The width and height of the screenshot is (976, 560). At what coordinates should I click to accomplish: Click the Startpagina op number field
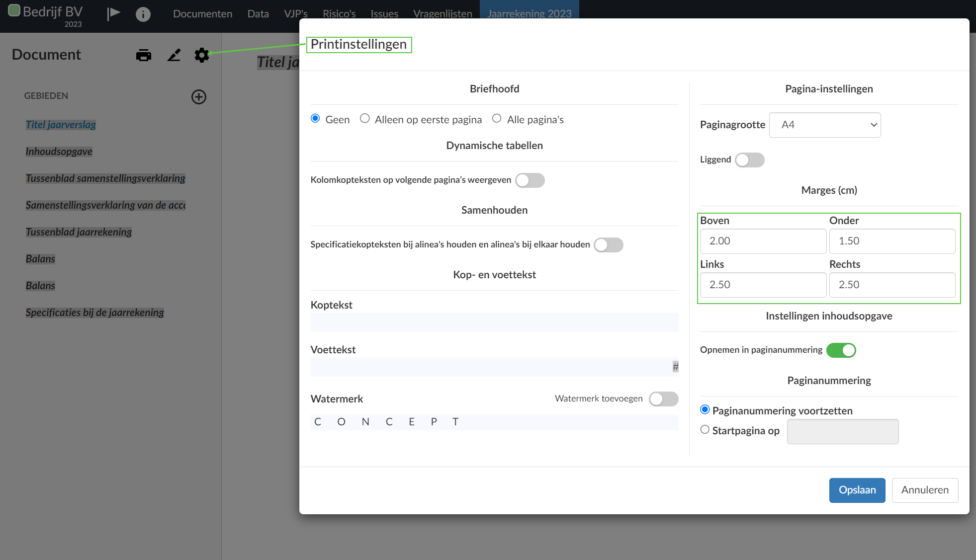pos(843,431)
